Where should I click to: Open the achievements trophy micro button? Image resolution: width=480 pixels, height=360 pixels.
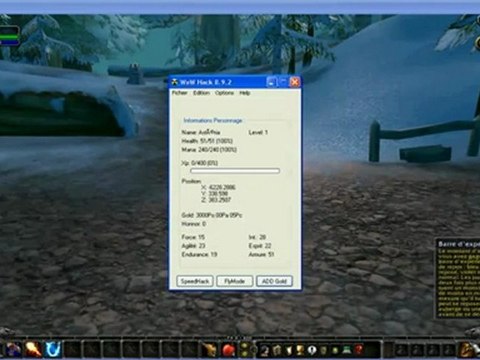300,349
